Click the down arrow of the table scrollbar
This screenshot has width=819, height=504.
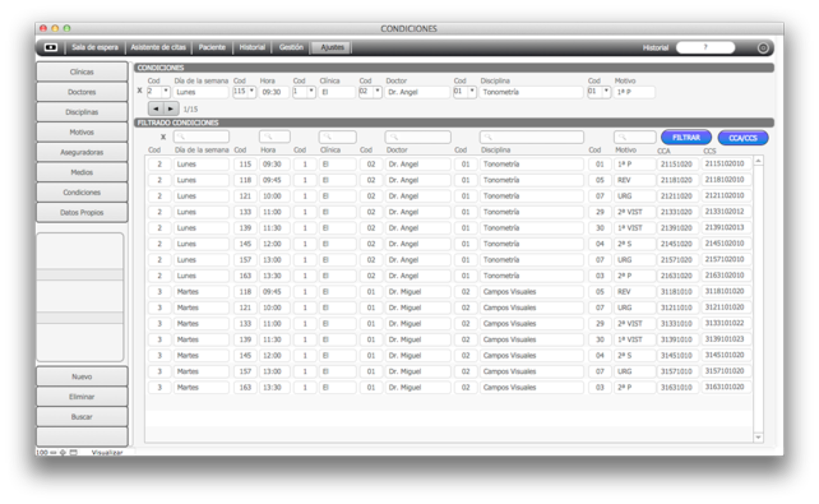[758, 437]
